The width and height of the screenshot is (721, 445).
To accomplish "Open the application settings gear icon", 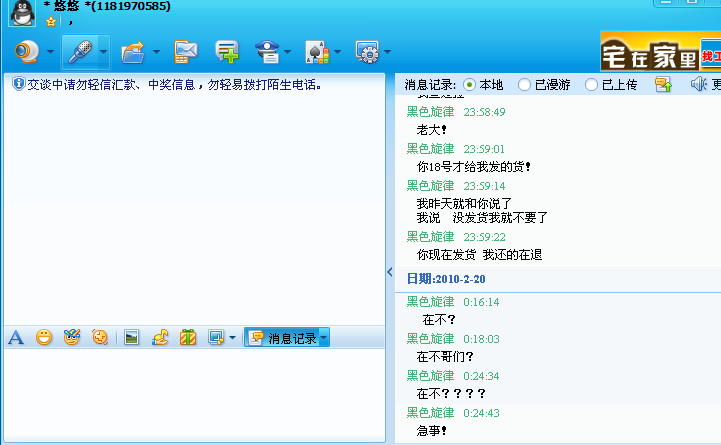I will (x=367, y=51).
